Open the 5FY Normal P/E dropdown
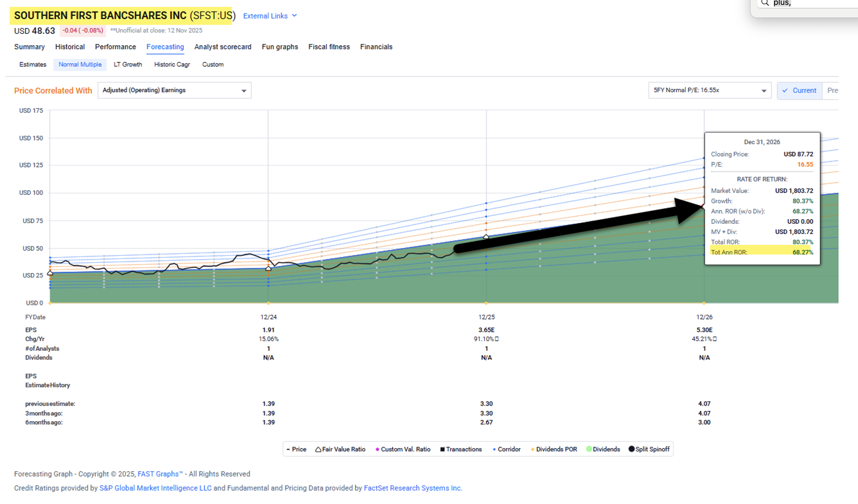The width and height of the screenshot is (858, 504). pyautogui.click(x=709, y=90)
